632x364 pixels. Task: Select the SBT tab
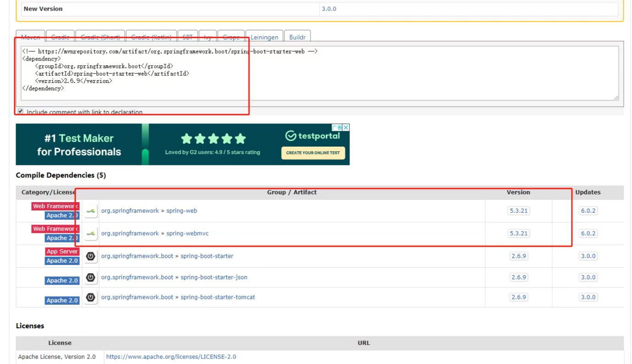click(x=188, y=37)
